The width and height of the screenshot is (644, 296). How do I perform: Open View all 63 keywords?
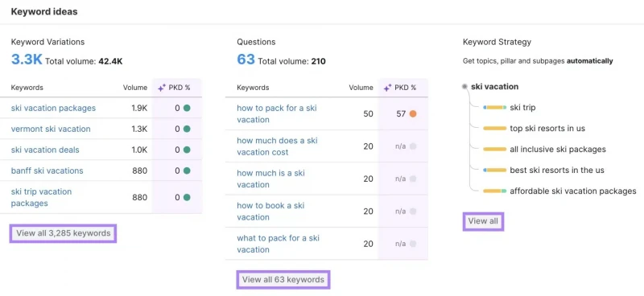283,280
